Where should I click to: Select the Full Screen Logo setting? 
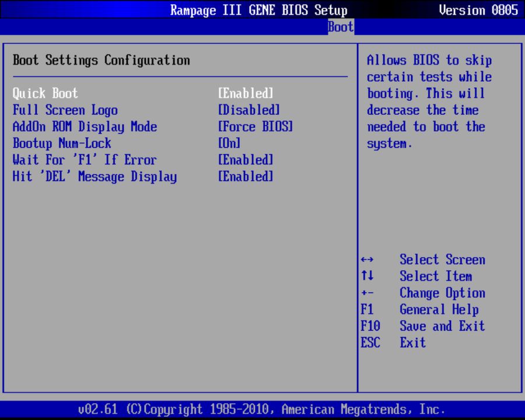tap(65, 110)
